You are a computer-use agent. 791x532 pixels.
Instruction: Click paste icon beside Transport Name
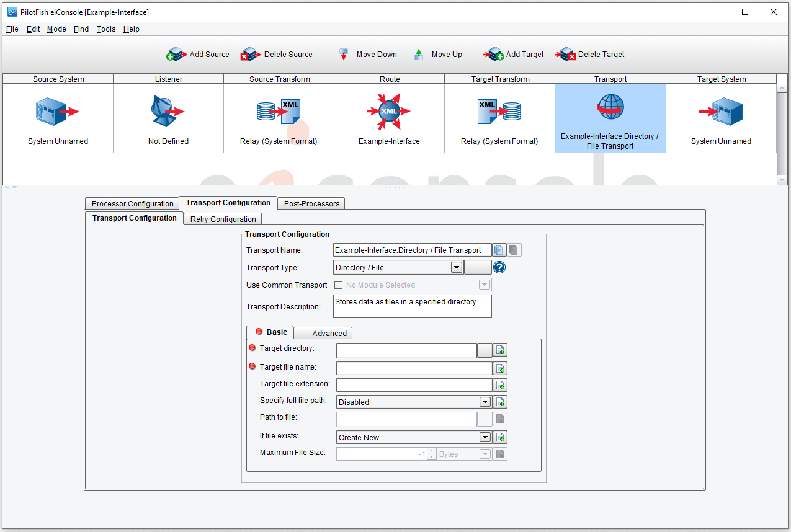[514, 250]
